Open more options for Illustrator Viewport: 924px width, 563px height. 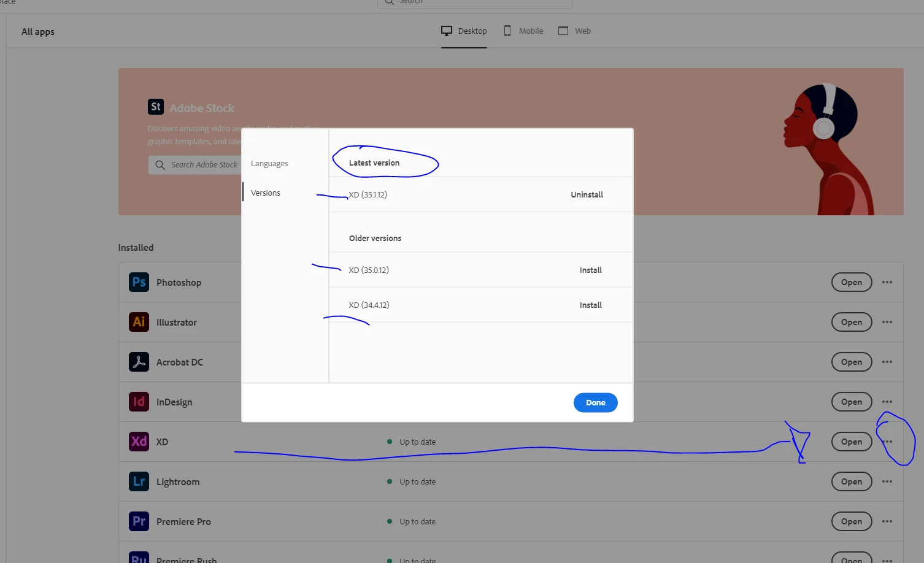tap(887, 322)
